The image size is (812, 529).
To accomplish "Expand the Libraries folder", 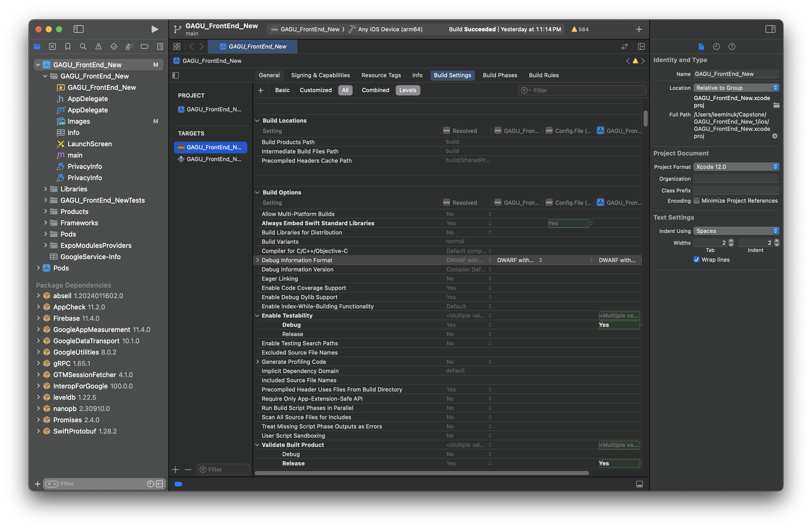I will (45, 189).
